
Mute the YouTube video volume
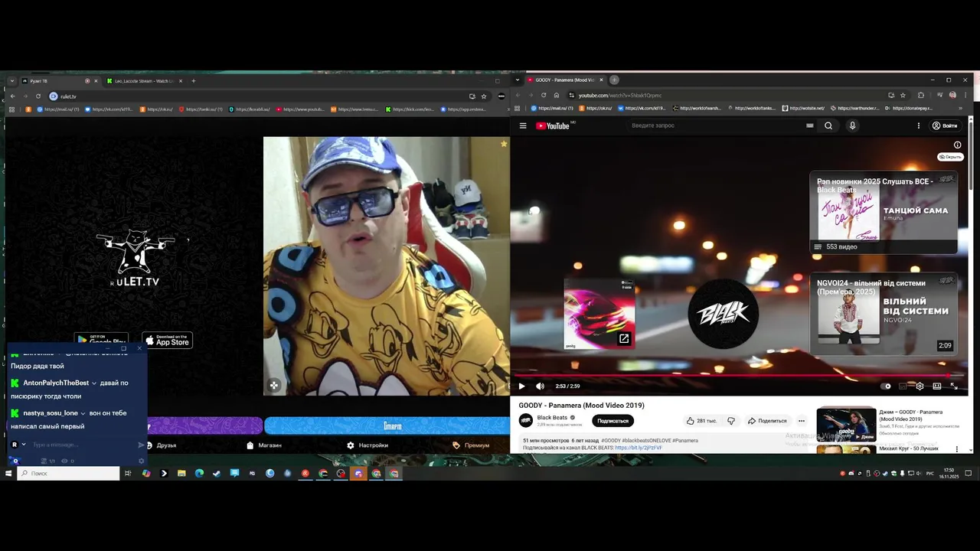540,386
